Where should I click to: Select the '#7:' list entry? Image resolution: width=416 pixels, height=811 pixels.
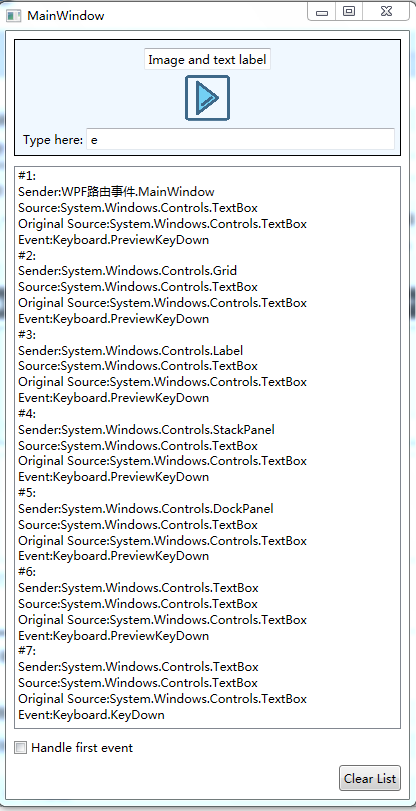[x=27, y=650]
